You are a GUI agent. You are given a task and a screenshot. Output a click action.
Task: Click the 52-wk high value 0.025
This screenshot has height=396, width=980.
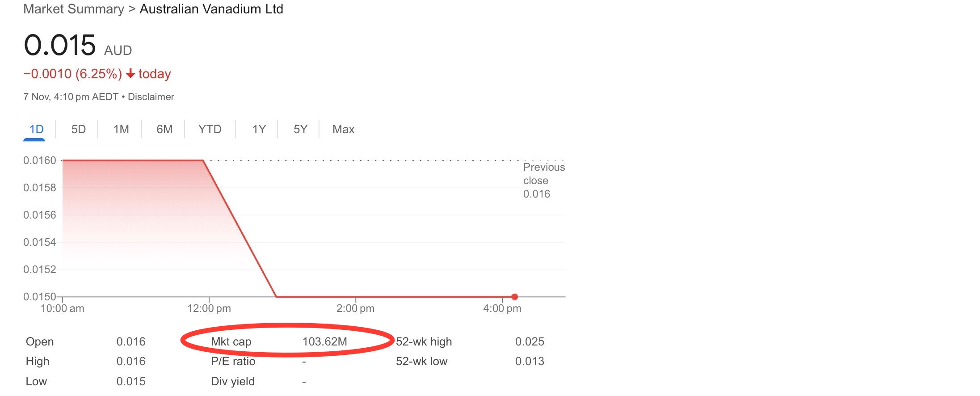coord(530,341)
